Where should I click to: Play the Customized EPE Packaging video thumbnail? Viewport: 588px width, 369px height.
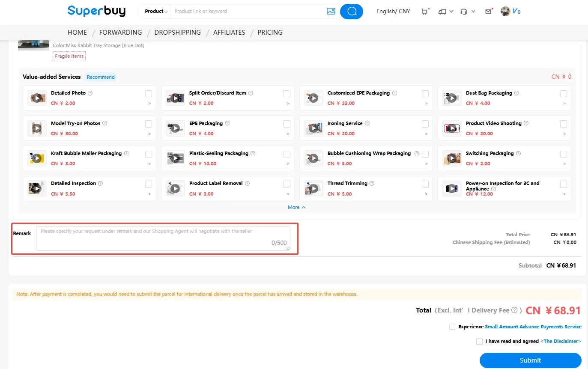pos(313,98)
